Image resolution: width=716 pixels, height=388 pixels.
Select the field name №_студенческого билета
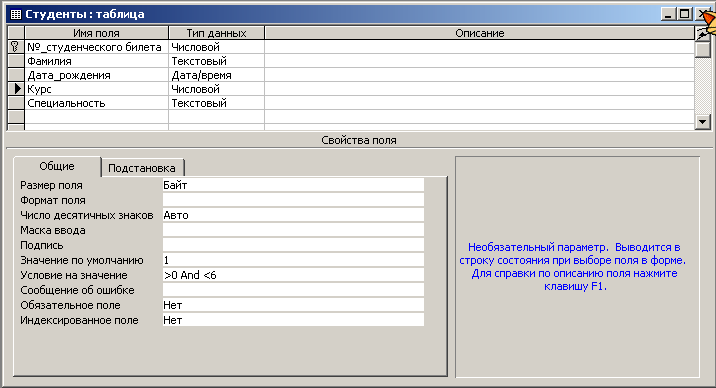tap(96, 47)
